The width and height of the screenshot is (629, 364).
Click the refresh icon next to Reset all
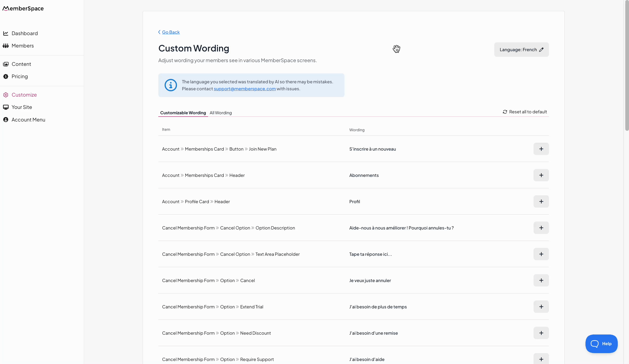click(x=505, y=112)
